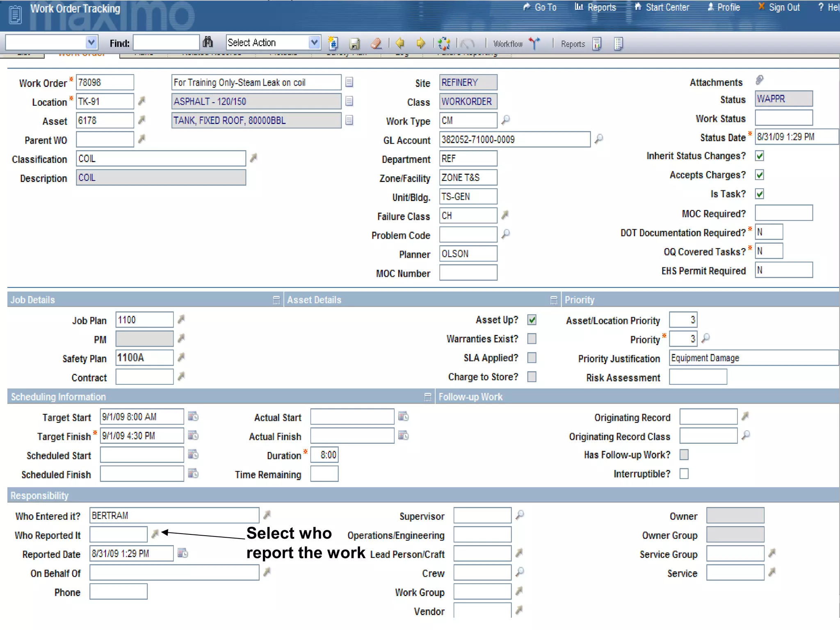Click the Parent WO field
This screenshot has width=840, height=630.
coord(105,139)
